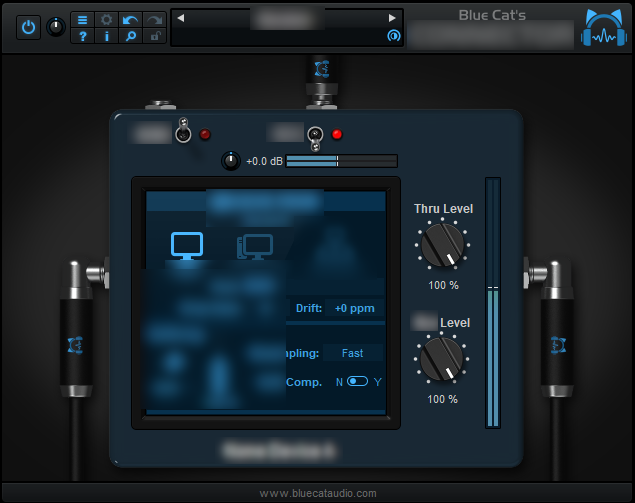Toggle the Comp. N/Y switch

pyautogui.click(x=357, y=382)
